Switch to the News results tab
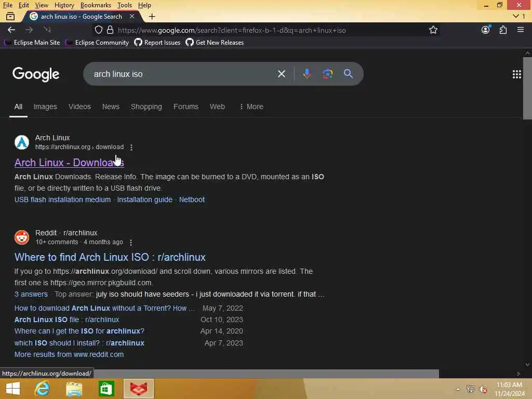The width and height of the screenshot is (532, 399). click(x=111, y=107)
